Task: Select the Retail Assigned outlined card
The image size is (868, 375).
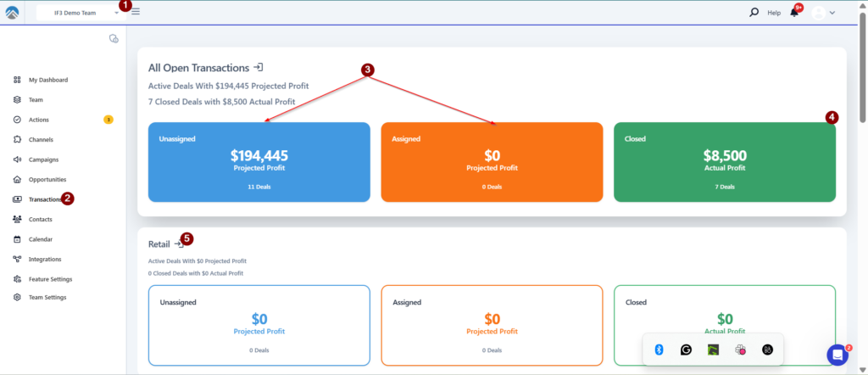Action: pyautogui.click(x=492, y=325)
